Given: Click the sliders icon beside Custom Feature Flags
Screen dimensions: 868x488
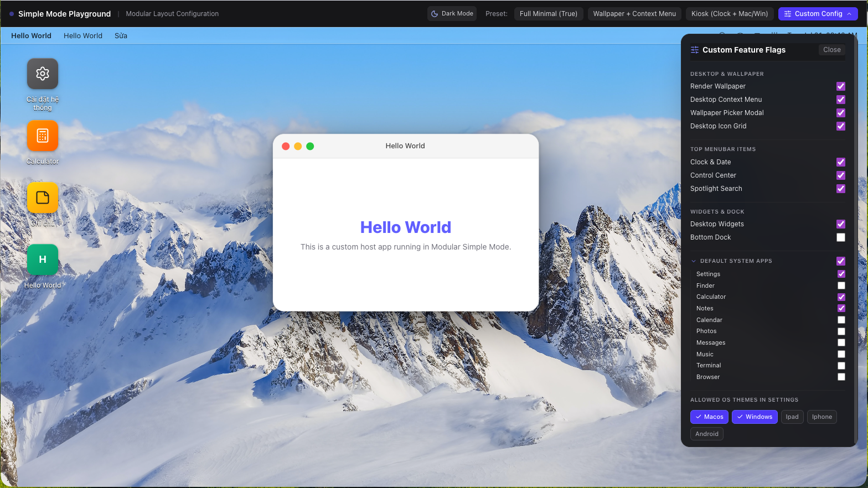Looking at the screenshot, I should point(695,50).
